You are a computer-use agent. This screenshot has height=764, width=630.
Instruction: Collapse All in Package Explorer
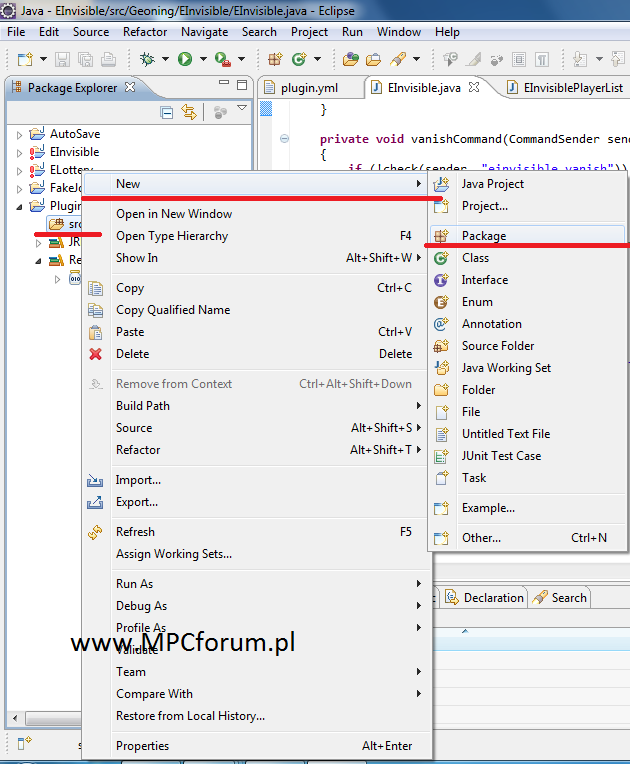[167, 113]
